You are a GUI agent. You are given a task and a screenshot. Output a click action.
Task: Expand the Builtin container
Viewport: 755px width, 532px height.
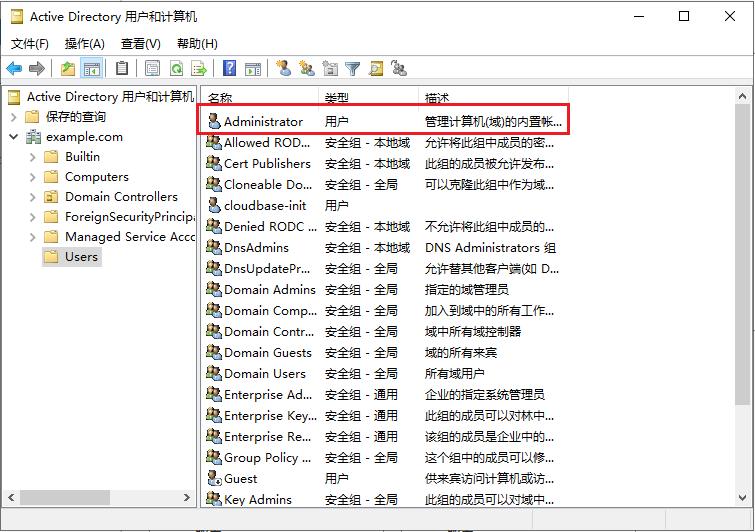point(32,157)
